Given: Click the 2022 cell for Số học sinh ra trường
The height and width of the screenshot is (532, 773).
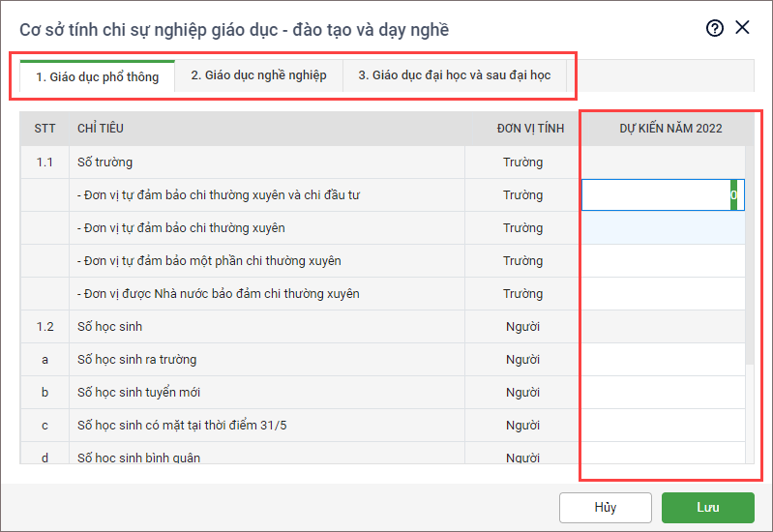Looking at the screenshot, I should [663, 360].
